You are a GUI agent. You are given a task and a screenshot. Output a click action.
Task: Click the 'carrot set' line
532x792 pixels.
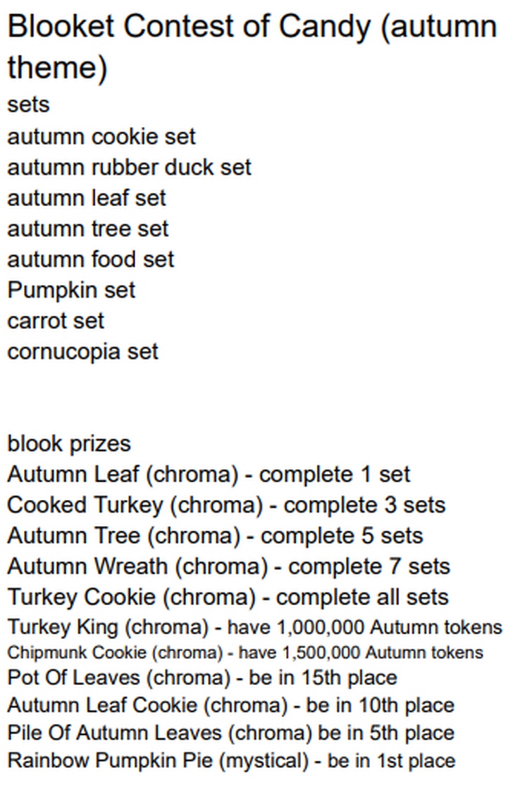[x=56, y=322]
